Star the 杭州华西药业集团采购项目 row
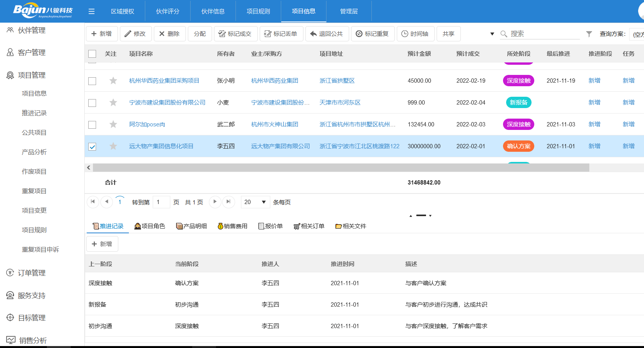 coord(113,81)
